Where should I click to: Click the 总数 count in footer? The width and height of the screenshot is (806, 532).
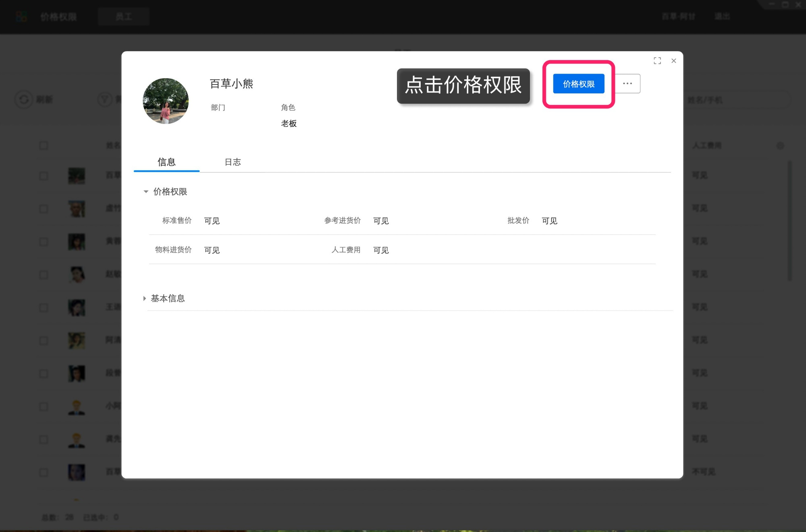point(58,517)
